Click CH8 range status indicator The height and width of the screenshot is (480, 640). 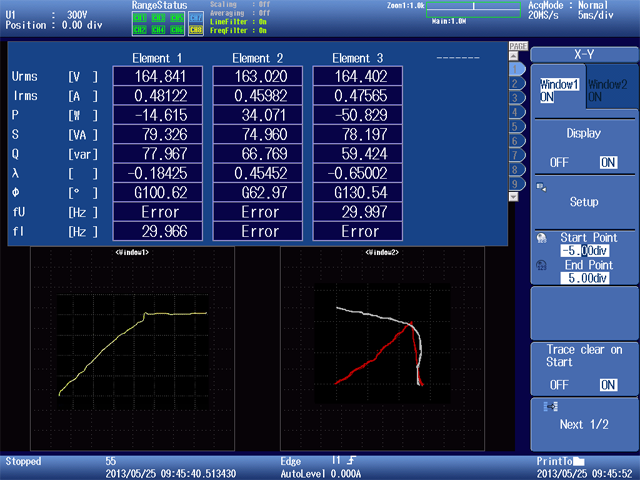click(x=196, y=30)
